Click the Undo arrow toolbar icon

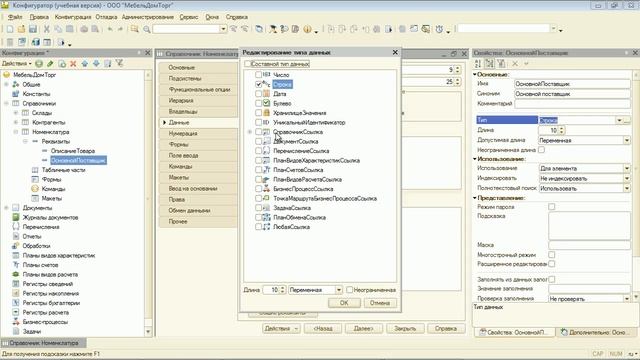(110, 29)
